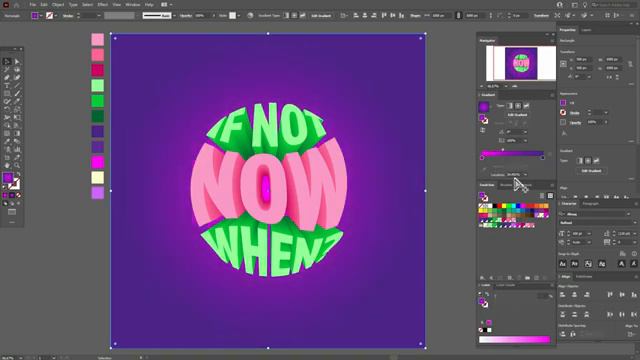This screenshot has width=640, height=360.
Task: Click the Home icon in menu bar
Action: click(x=17, y=5)
